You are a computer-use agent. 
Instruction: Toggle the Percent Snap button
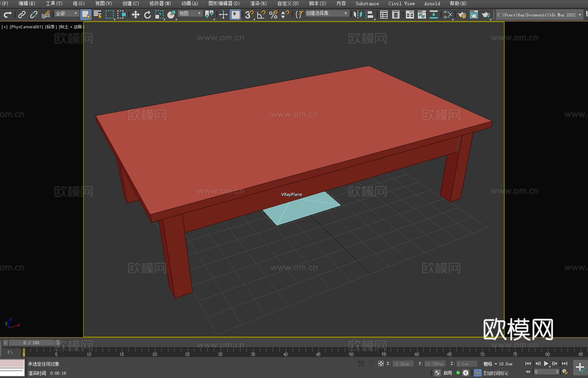coord(273,14)
